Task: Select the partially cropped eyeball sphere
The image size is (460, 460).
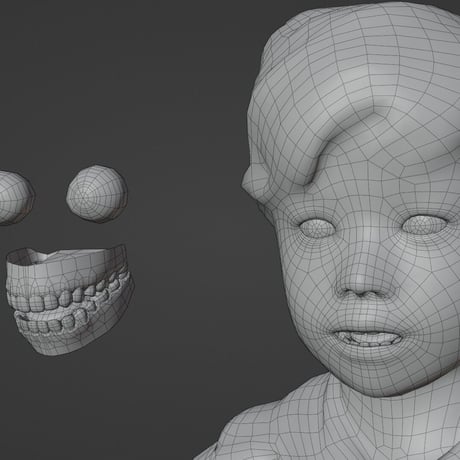Action: tap(15, 197)
